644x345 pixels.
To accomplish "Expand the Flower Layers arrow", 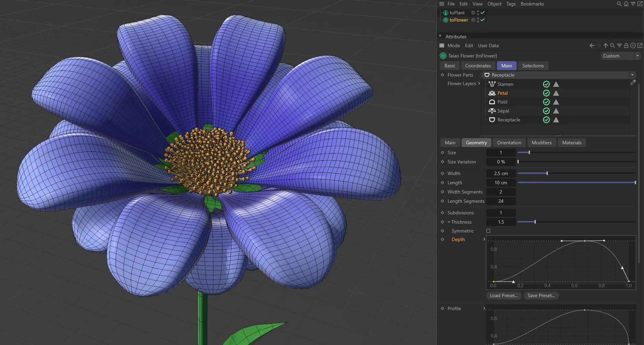I will [x=479, y=83].
